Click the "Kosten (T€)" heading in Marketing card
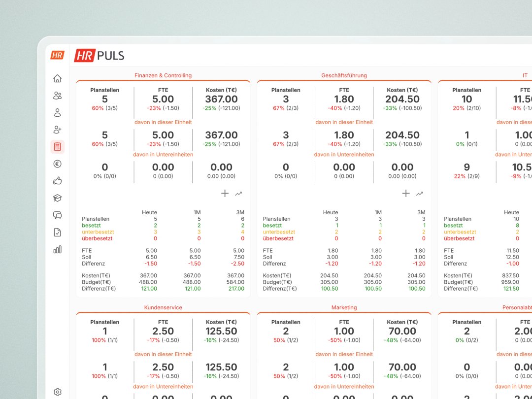This screenshot has height=399, width=532. click(x=402, y=322)
